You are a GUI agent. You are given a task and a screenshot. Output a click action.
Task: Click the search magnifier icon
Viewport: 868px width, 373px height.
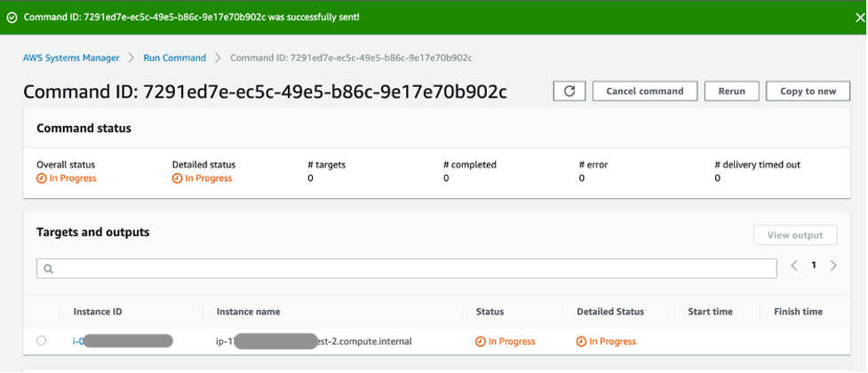[x=48, y=268]
